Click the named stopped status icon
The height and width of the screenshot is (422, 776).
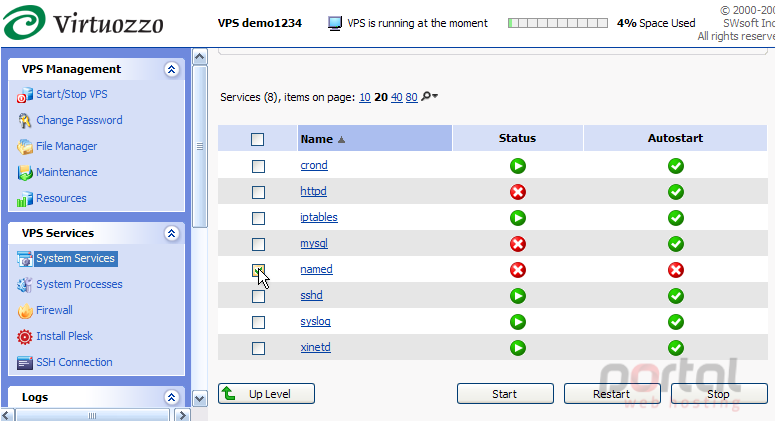518,270
